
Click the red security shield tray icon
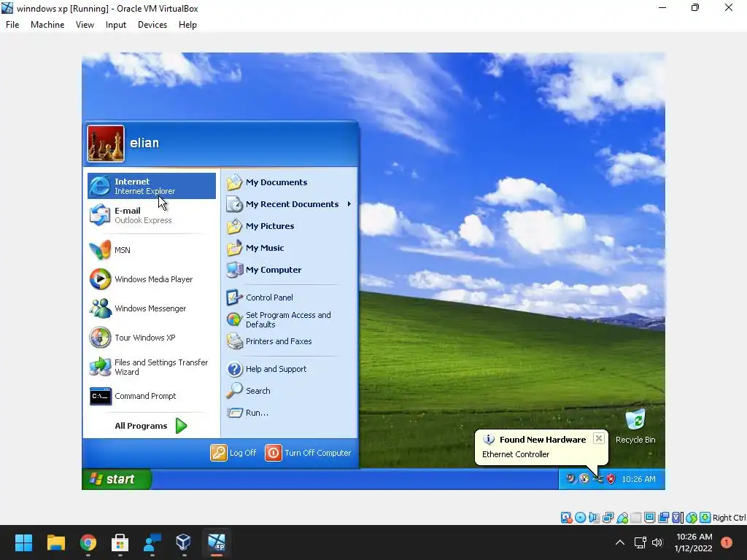[x=611, y=479]
